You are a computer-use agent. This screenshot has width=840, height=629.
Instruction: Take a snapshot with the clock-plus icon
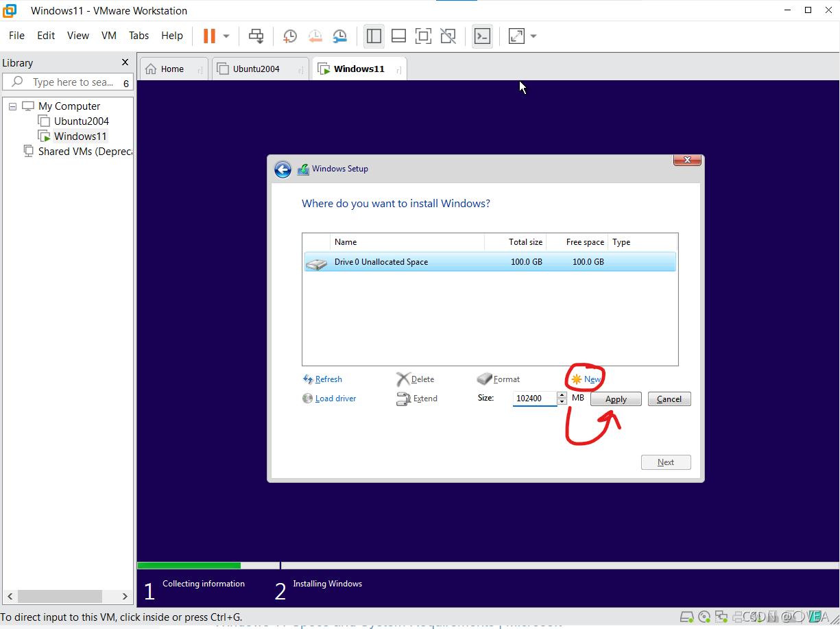pos(290,36)
